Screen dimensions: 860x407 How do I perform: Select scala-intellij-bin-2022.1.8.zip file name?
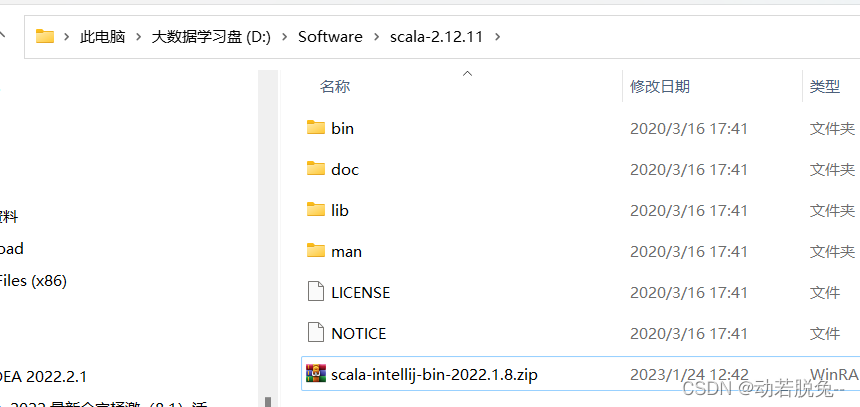click(x=434, y=375)
